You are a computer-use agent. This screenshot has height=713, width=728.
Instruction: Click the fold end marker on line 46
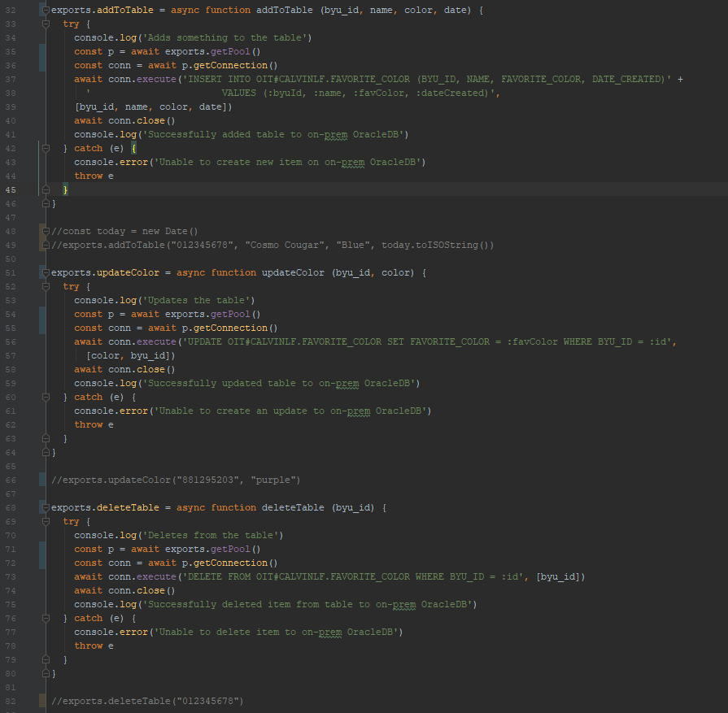pyautogui.click(x=46, y=203)
